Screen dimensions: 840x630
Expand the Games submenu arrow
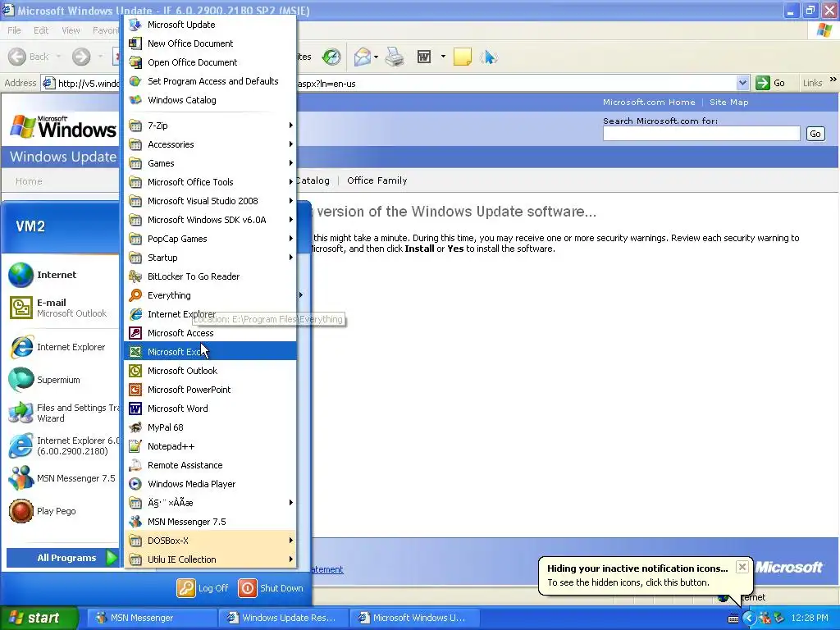coord(291,163)
